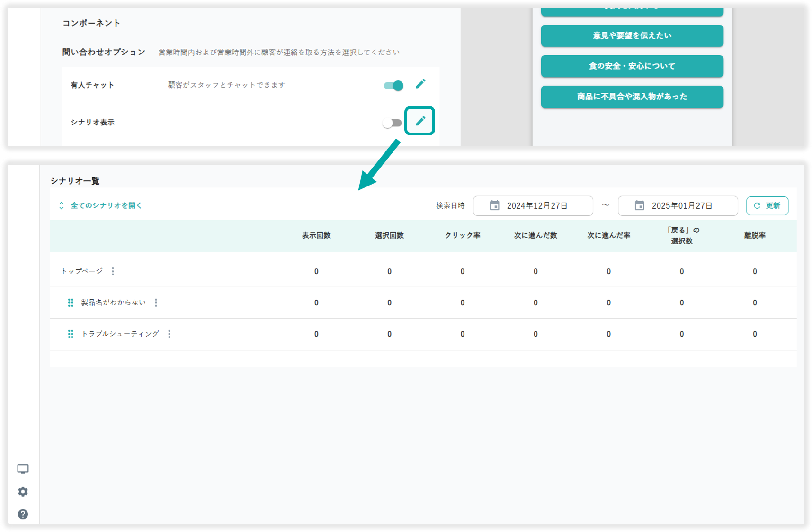Select the トップページ scenario row
The image size is (812, 532).
[423, 271]
